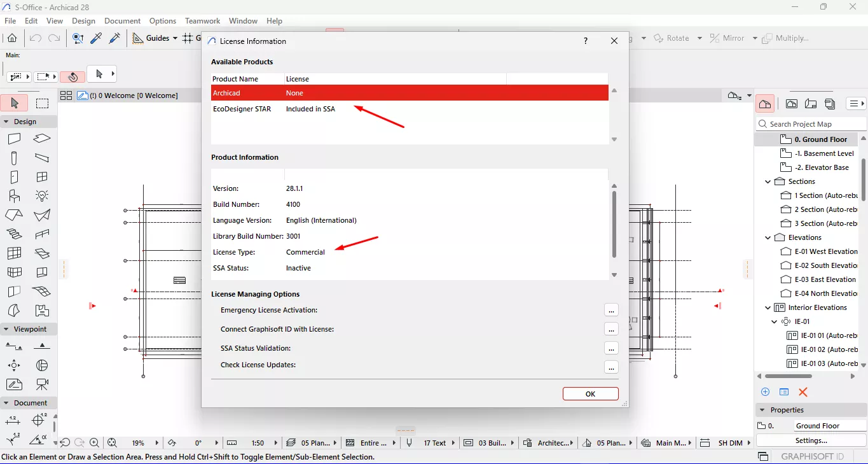Collapse the Properties panel

762,410
